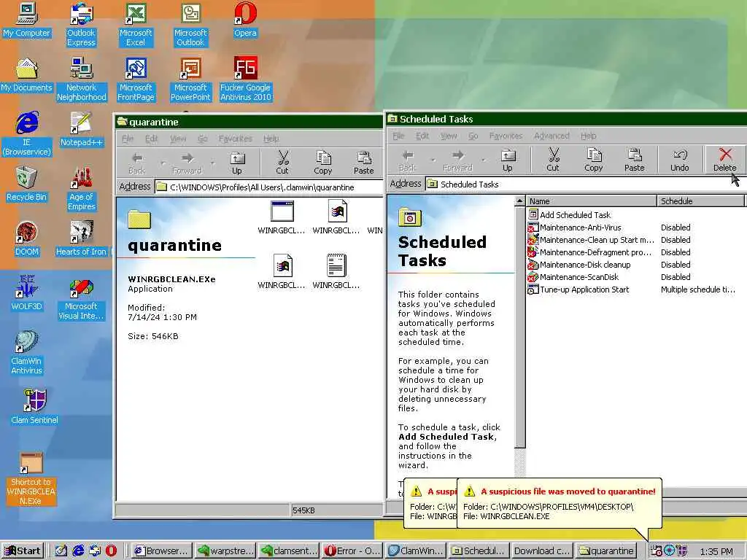
Task: Expand the Forward history arrow in Scheduled Tasks
Action: point(483,160)
